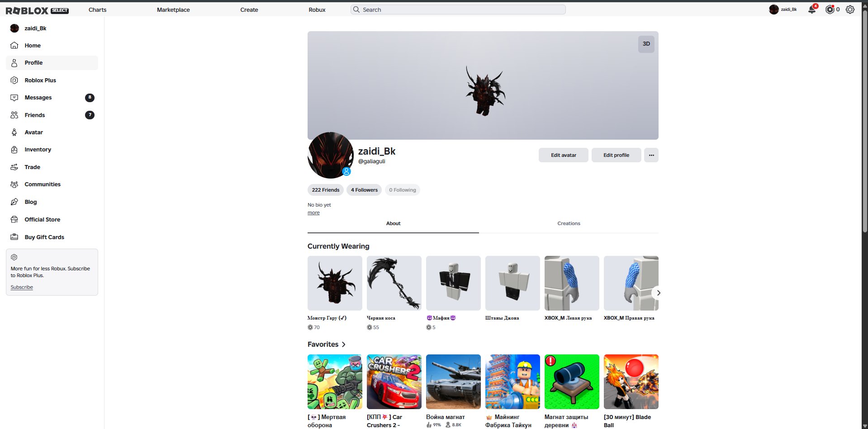This screenshot has width=868, height=429.
Task: Open the Магнат защиты деревни thumbnail
Action: point(572,382)
